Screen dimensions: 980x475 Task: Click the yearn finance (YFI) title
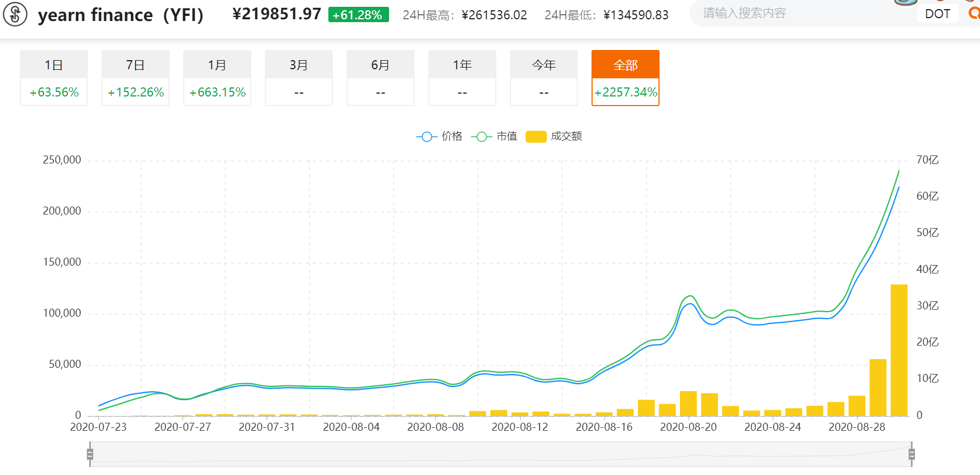121,15
